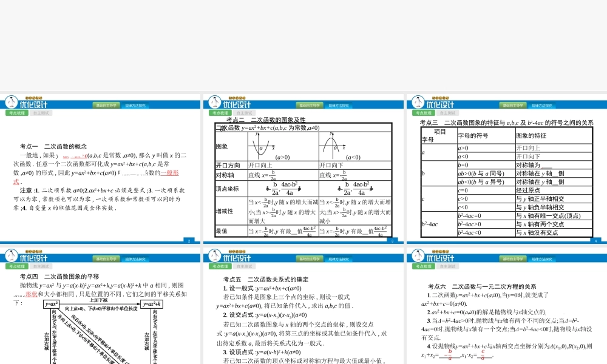Click the 优化设计 logo on 考点一 slide
The width and height of the screenshot is (607, 364).
pos(35,104)
